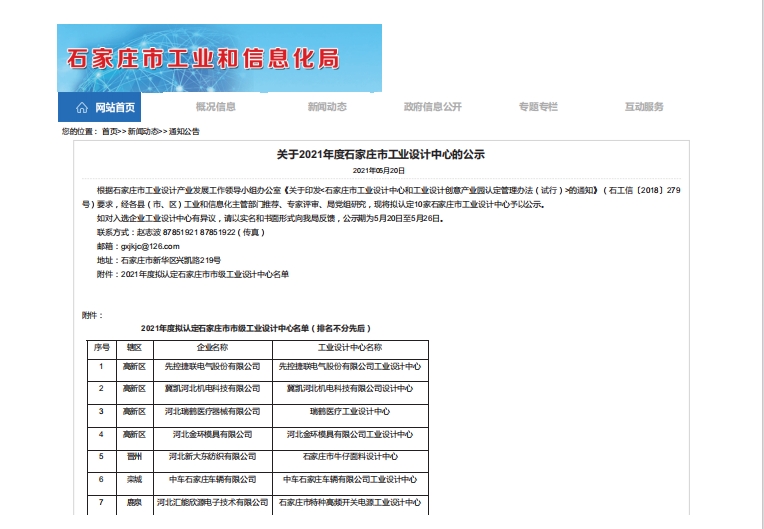Select the 河北金环模具有限公司 company cell
The width and height of the screenshot is (764, 529).
[x=212, y=435]
